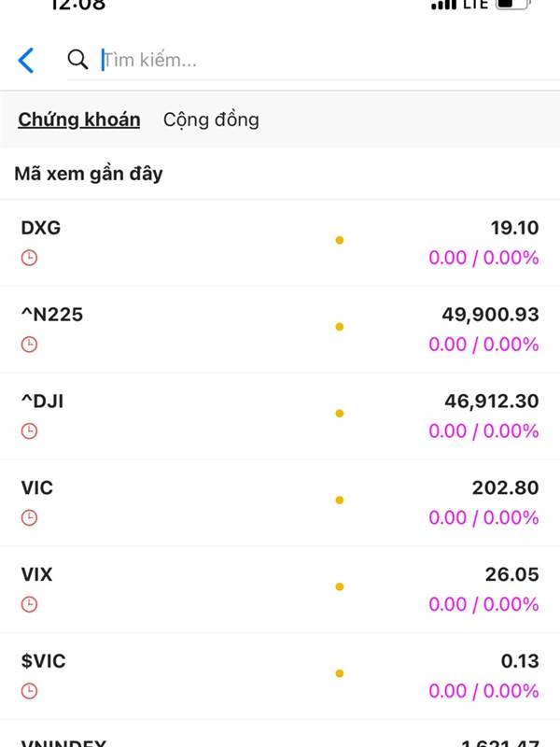560x747 pixels.
Task: Open the ^N225 index ticker
Action: pyautogui.click(x=51, y=315)
